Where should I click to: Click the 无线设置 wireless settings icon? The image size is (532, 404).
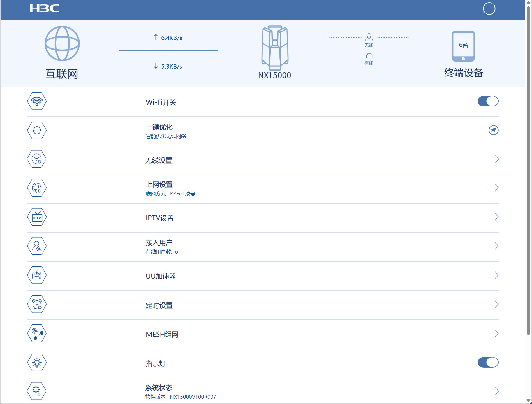(36, 159)
